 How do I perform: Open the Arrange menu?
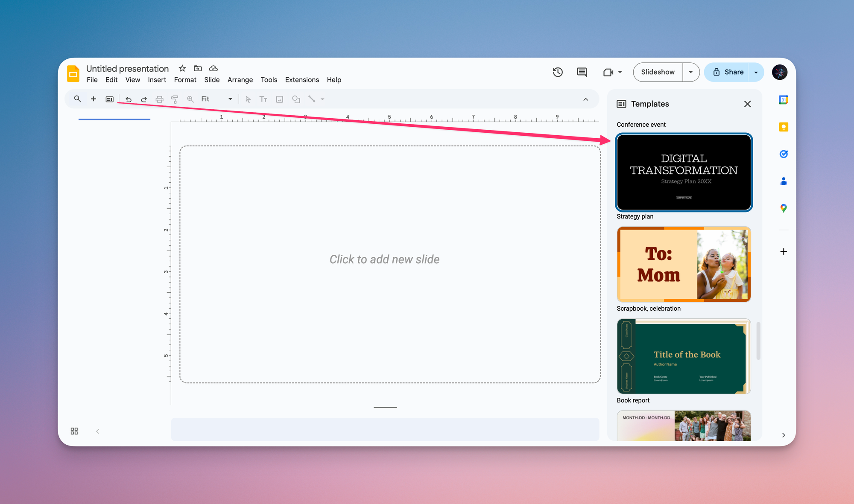(240, 80)
